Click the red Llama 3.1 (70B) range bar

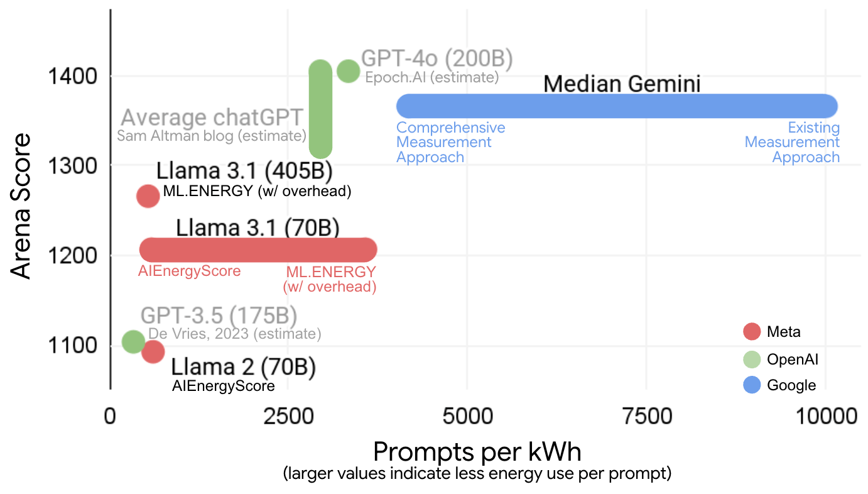[x=258, y=250]
